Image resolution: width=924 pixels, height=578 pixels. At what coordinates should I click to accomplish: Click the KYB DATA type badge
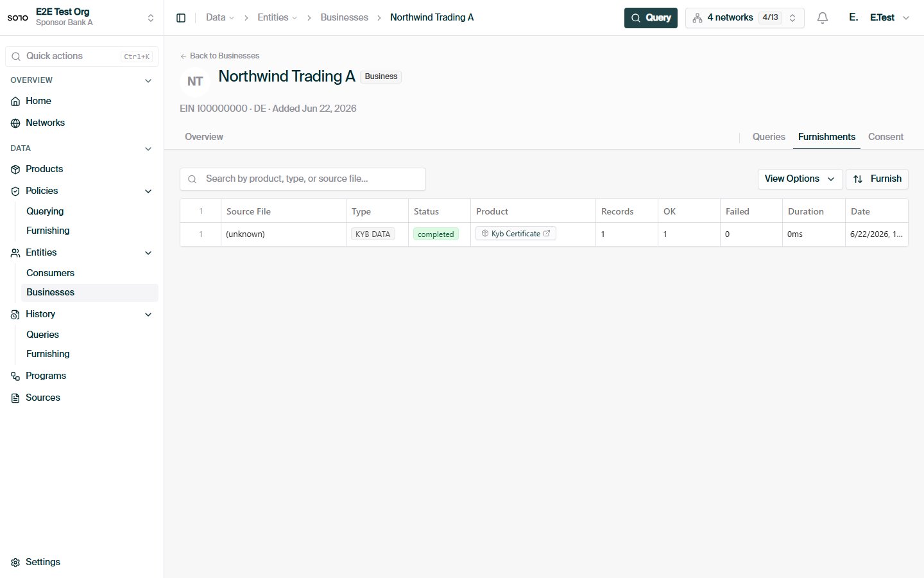point(373,234)
